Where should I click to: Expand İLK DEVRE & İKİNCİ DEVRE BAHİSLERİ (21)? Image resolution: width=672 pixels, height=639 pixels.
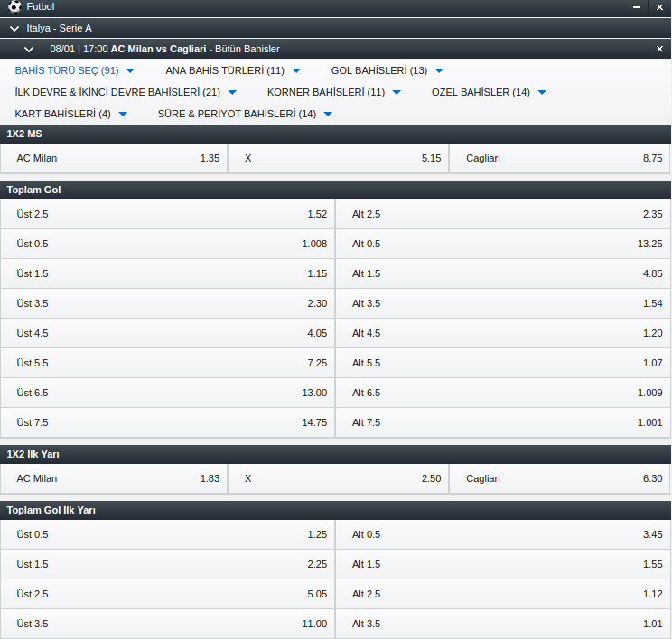[x=126, y=92]
